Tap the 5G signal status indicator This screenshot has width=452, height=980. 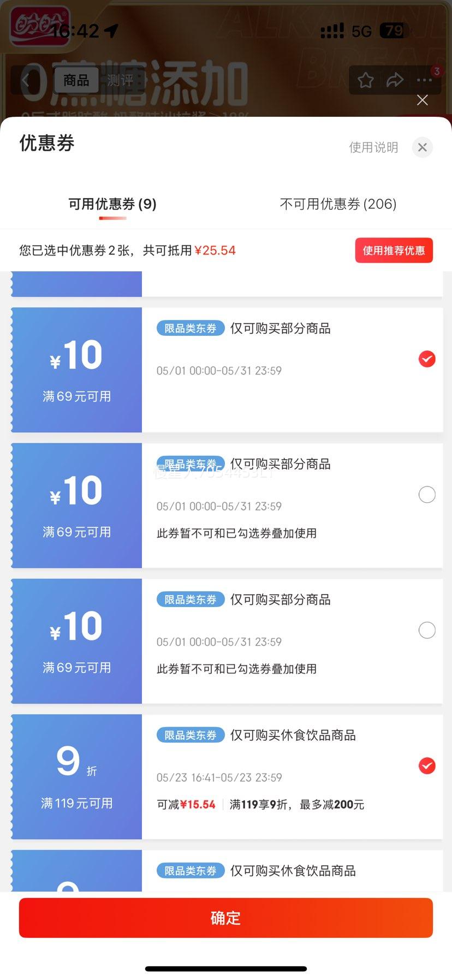(361, 31)
